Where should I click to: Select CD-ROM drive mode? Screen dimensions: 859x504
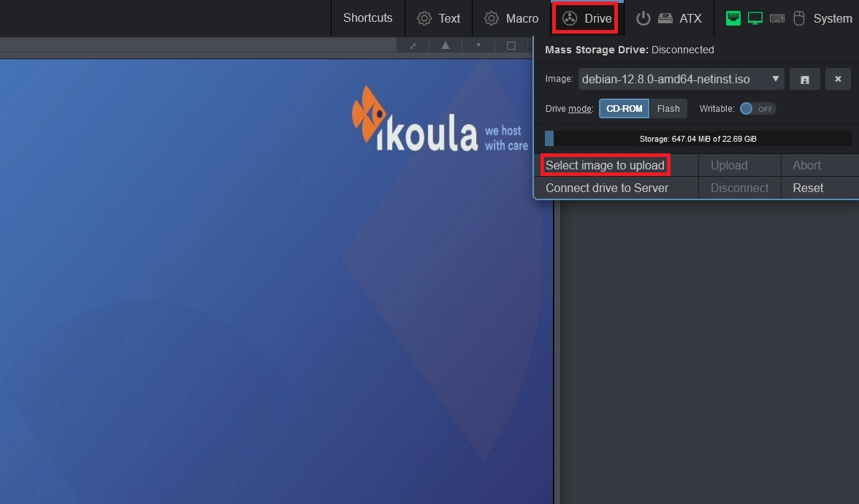coord(624,108)
